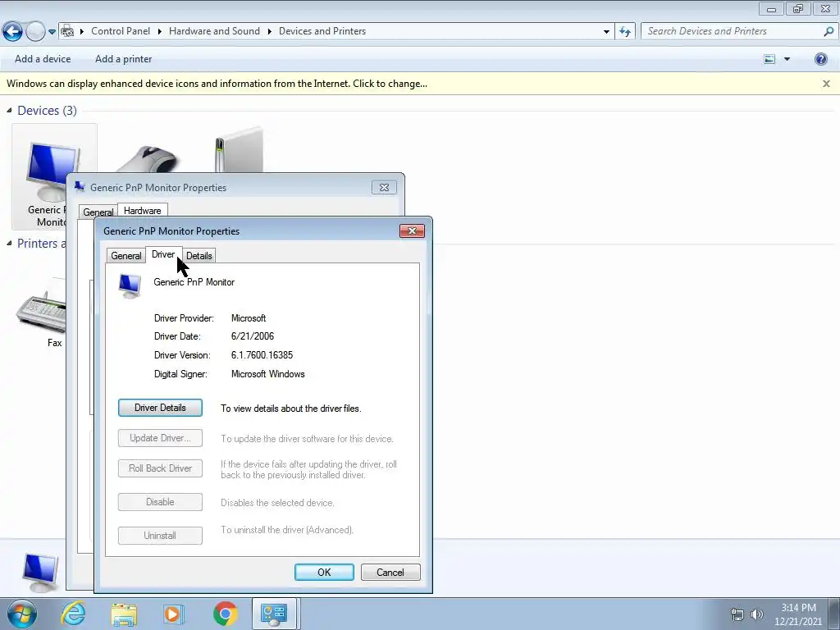
Task: Click the network tray icon
Action: [737, 615]
